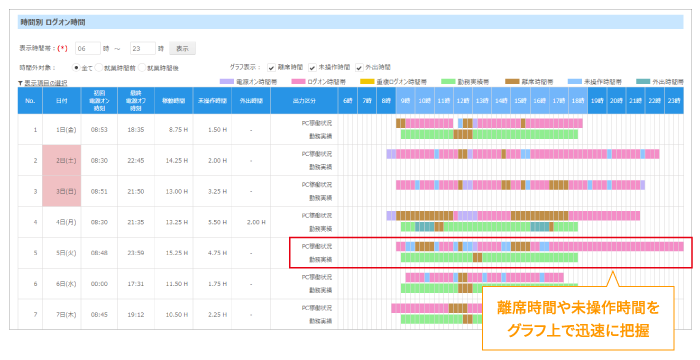The image size is (700, 360).
Task: Click the 9時 hour column header
Action: coord(405,101)
